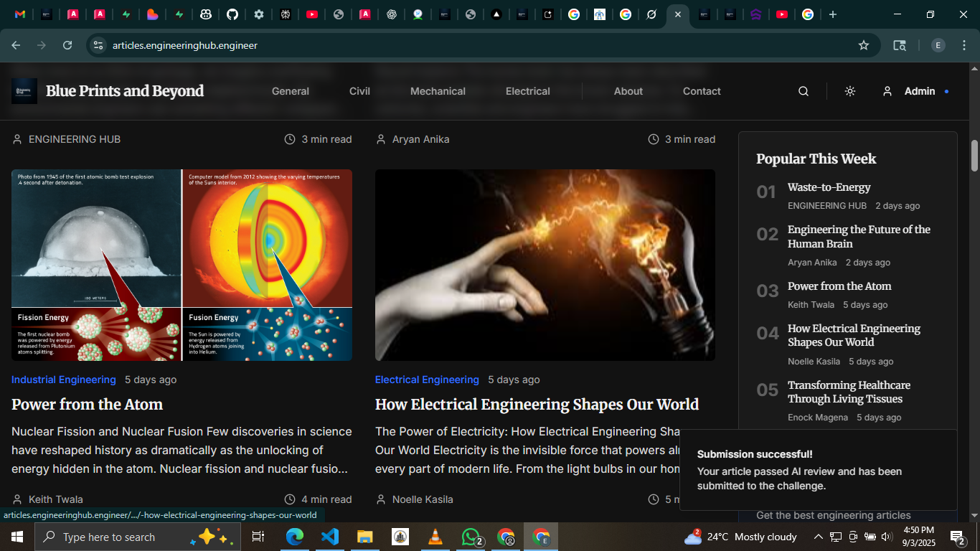980x551 pixels.
Task: Click the site information icon in address bar
Action: click(x=98, y=45)
